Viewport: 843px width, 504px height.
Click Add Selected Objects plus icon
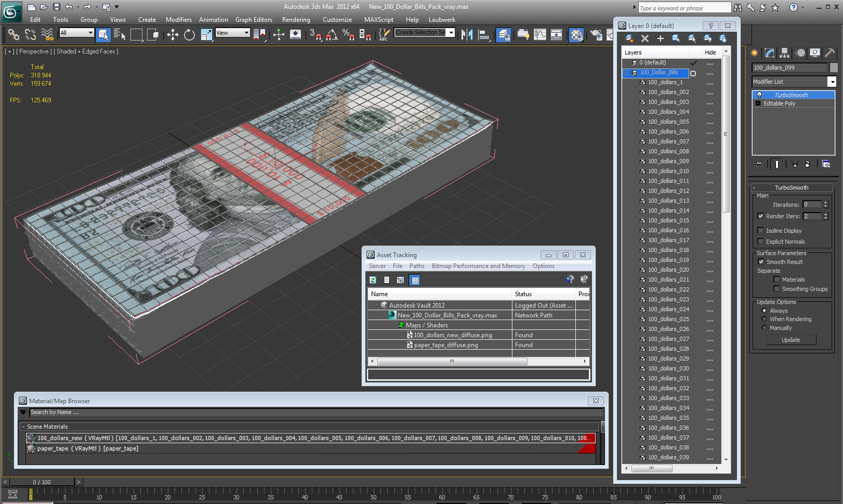point(661,38)
